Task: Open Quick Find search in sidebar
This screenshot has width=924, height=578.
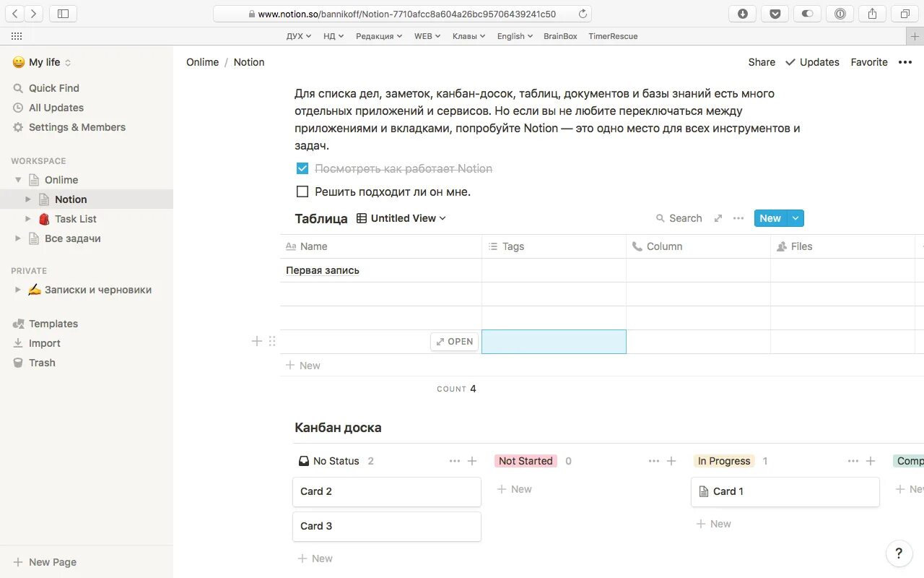Action: 53,88
